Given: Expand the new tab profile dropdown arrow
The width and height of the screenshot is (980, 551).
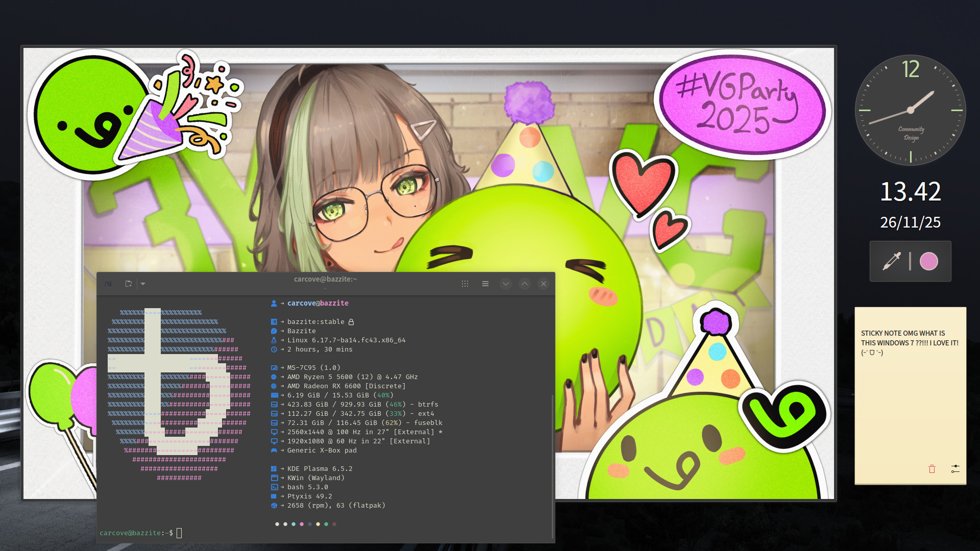Looking at the screenshot, I should click(x=143, y=284).
